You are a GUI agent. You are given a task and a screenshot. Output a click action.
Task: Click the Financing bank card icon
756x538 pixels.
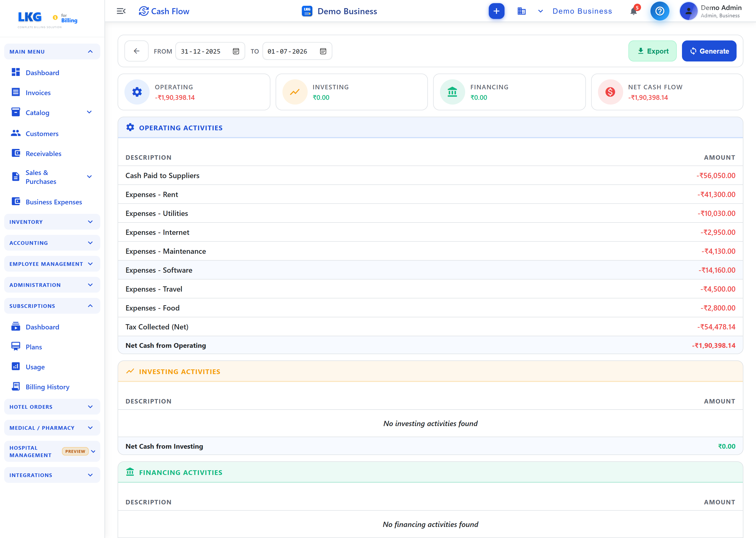point(452,92)
